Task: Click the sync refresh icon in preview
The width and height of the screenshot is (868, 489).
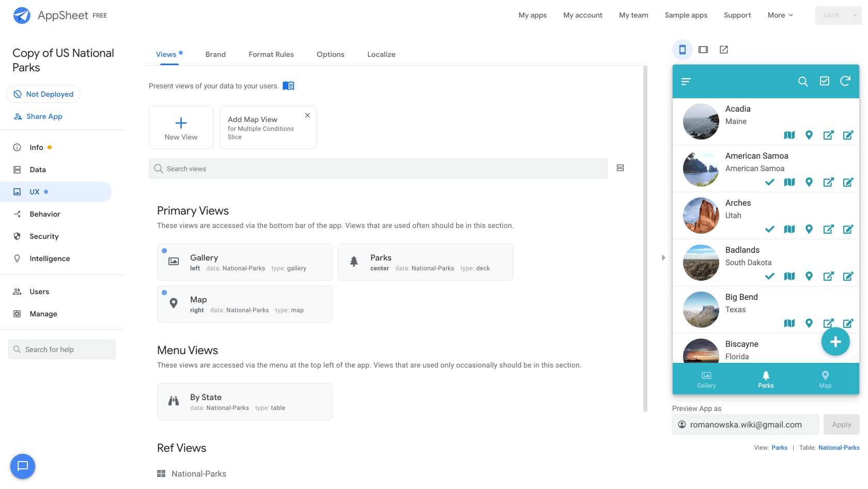Action: point(845,81)
